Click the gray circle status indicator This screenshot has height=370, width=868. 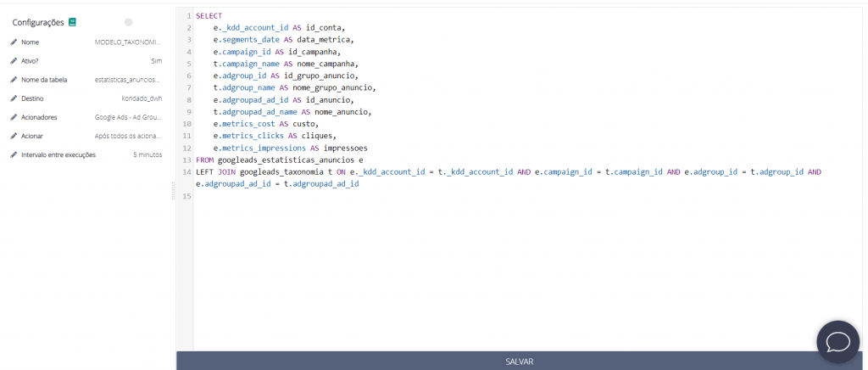(x=128, y=21)
